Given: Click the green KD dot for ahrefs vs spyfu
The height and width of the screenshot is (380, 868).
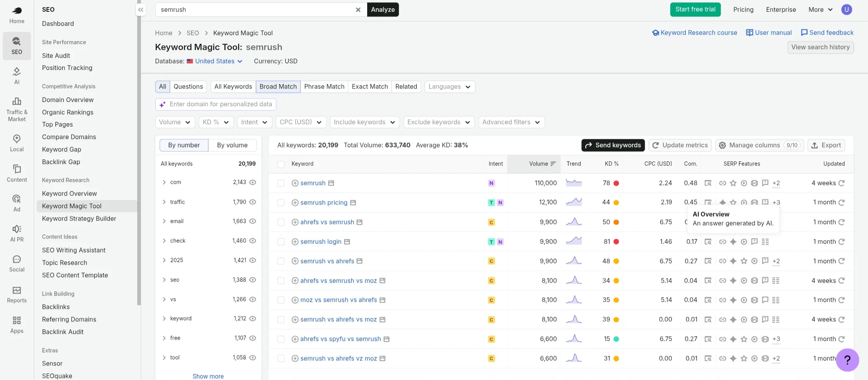Looking at the screenshot, I should (616, 339).
